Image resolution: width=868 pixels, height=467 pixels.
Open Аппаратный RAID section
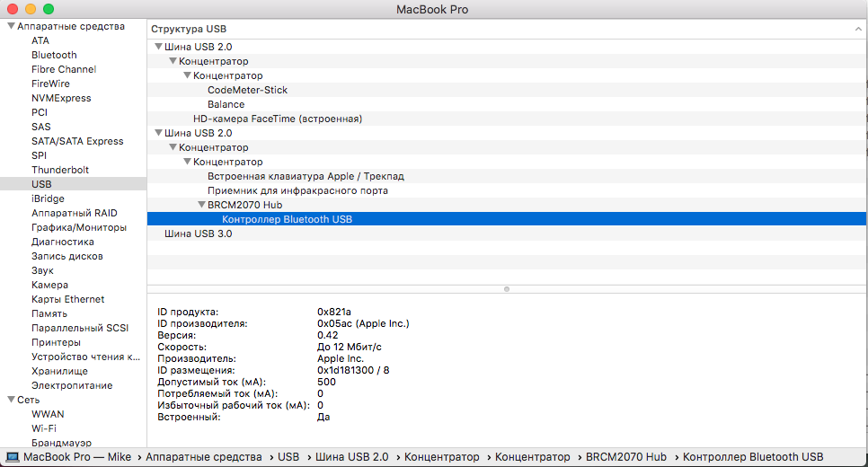tap(75, 213)
